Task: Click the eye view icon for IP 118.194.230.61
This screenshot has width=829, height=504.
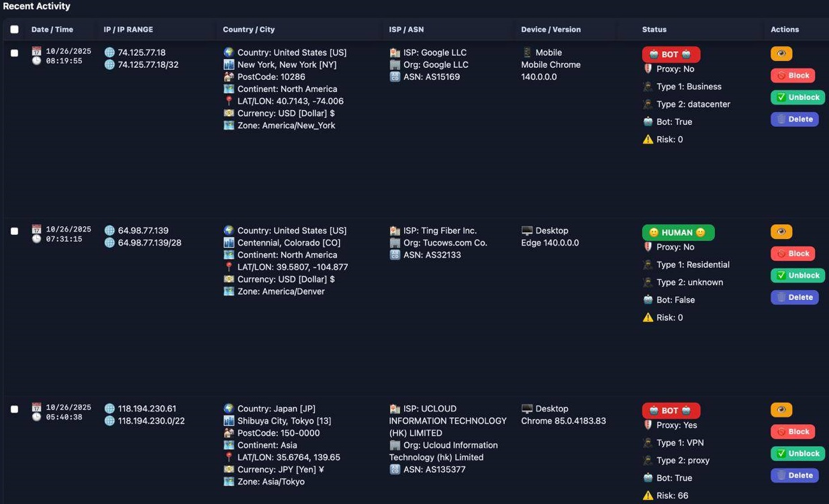Action: (x=781, y=409)
